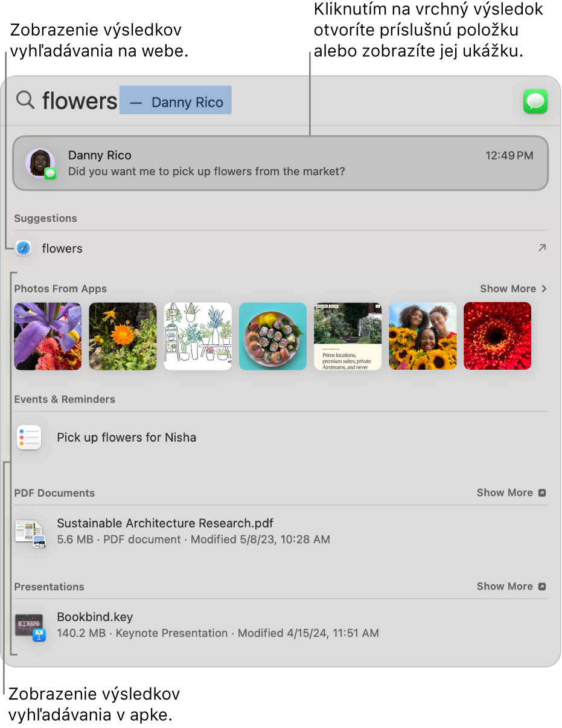Open Danny Rico's message top result
This screenshot has width=562, height=728.
pyautogui.click(x=281, y=163)
